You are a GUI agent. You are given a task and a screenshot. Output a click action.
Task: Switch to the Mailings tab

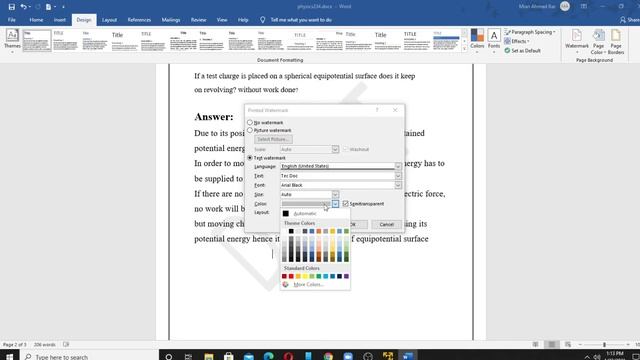point(171,20)
